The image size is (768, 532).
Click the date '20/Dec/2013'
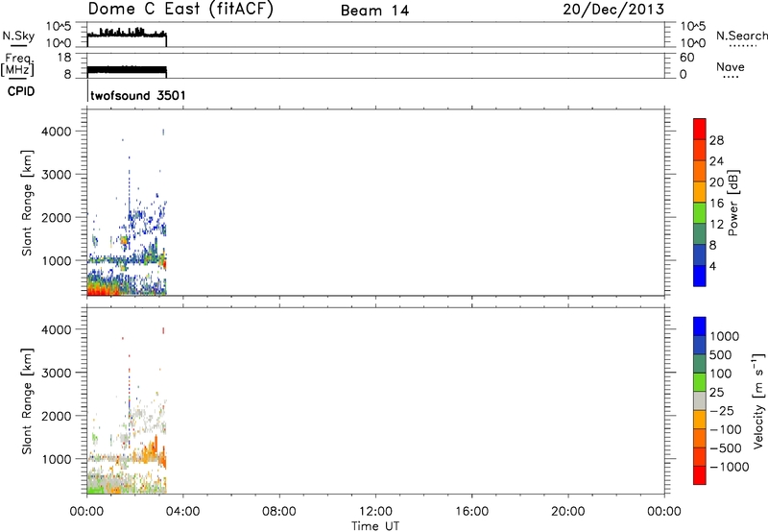click(x=613, y=10)
